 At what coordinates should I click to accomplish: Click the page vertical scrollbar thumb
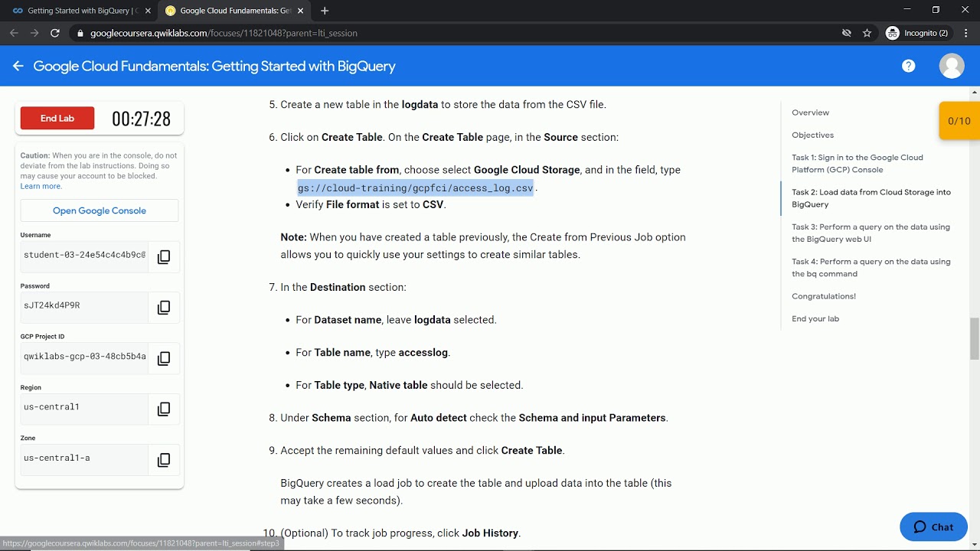pyautogui.click(x=974, y=338)
